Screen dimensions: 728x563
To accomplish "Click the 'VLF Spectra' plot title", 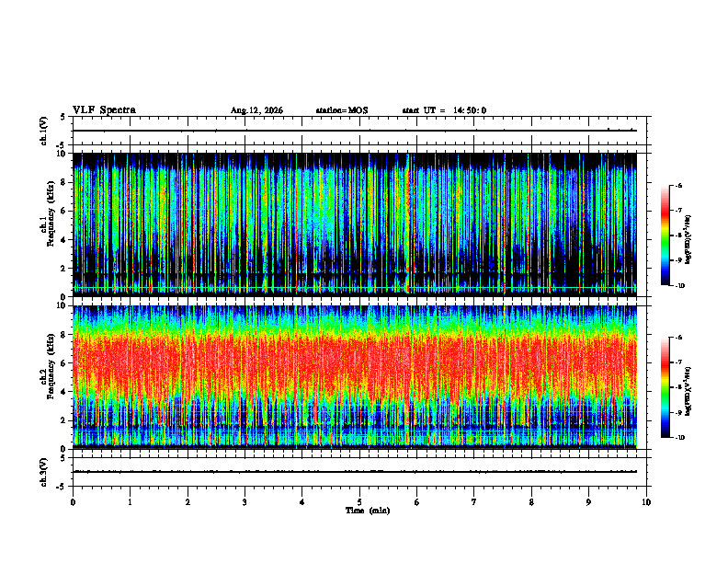I will point(104,110).
